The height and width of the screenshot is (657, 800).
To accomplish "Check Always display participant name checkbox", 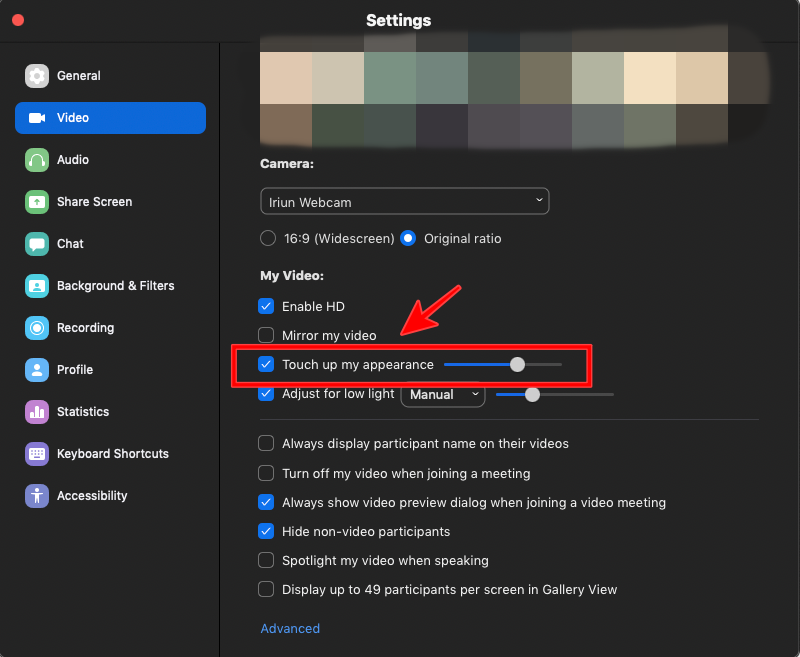I will coord(266,443).
